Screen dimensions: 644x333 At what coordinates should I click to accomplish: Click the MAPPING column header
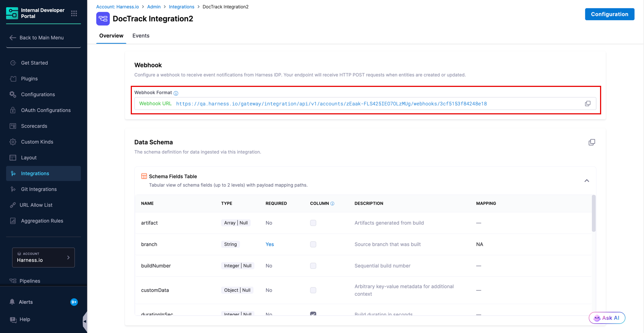[x=486, y=204]
